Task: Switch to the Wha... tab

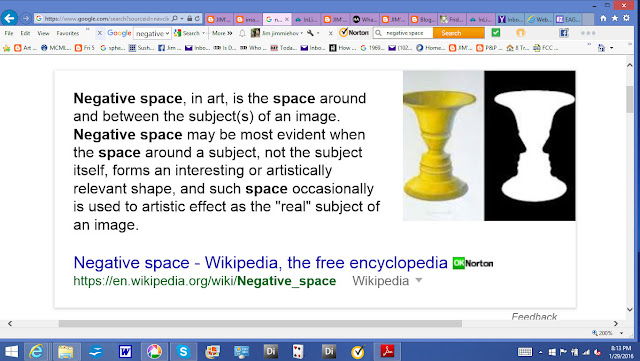Action: point(364,19)
